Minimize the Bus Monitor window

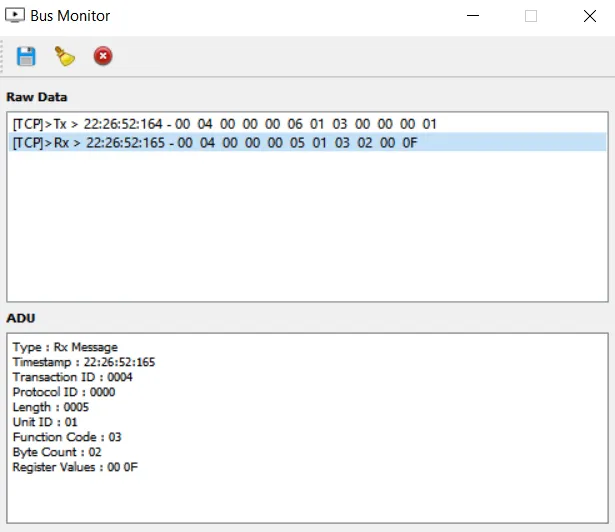pyautogui.click(x=475, y=16)
